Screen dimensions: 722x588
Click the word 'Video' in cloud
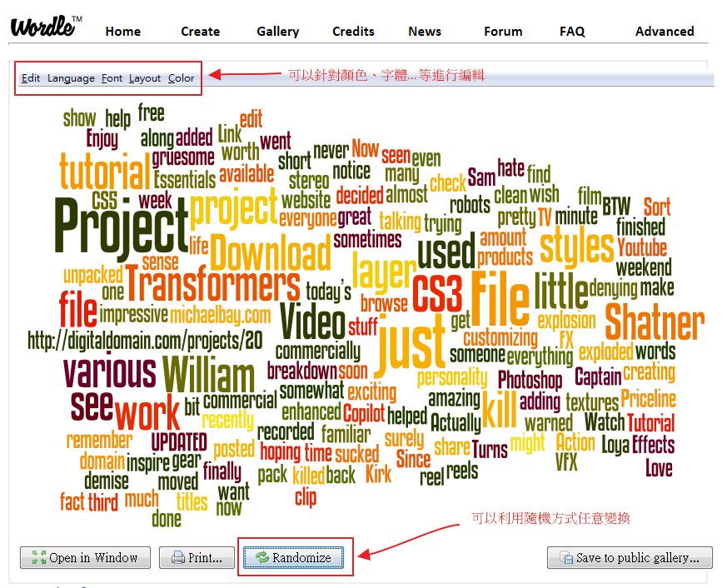312,321
